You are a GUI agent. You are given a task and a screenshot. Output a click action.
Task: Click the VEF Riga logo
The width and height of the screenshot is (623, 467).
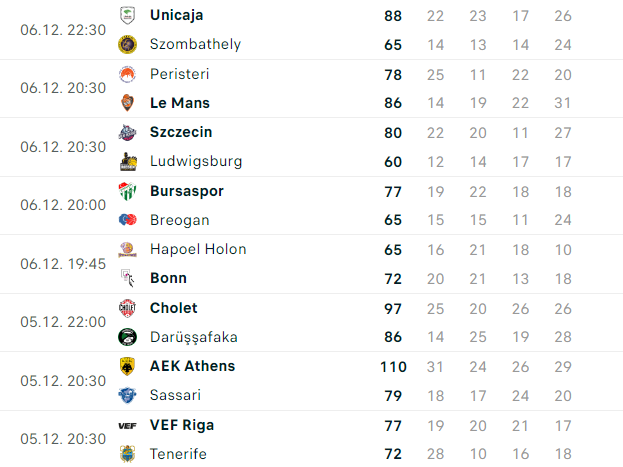coord(128,426)
